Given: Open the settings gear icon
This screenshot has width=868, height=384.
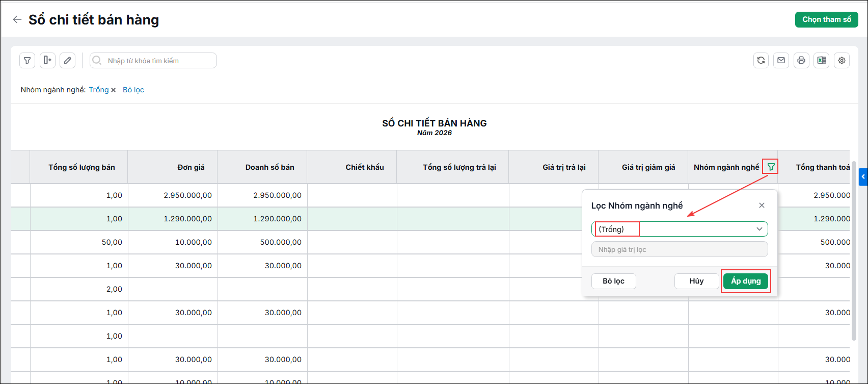Looking at the screenshot, I should pyautogui.click(x=842, y=60).
